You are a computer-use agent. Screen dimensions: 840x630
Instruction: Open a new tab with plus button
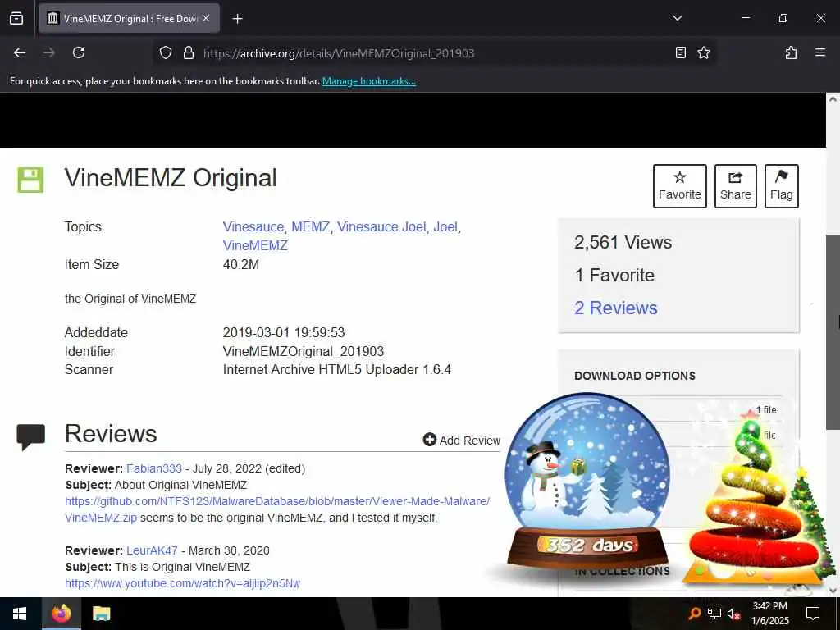(x=237, y=19)
